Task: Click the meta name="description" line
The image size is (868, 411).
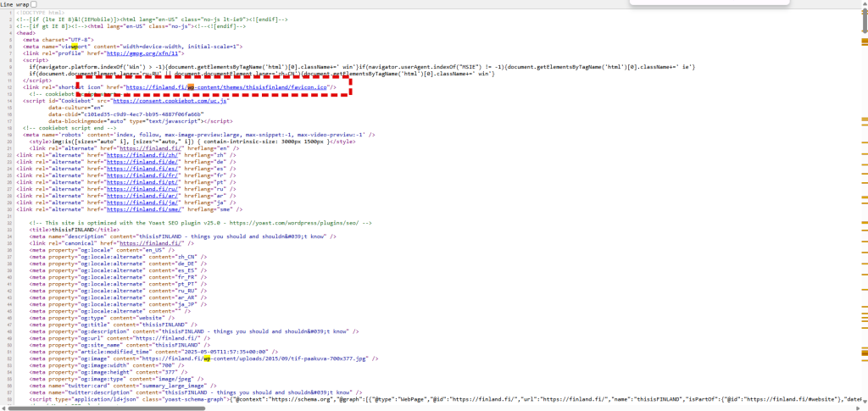Action: point(183,236)
